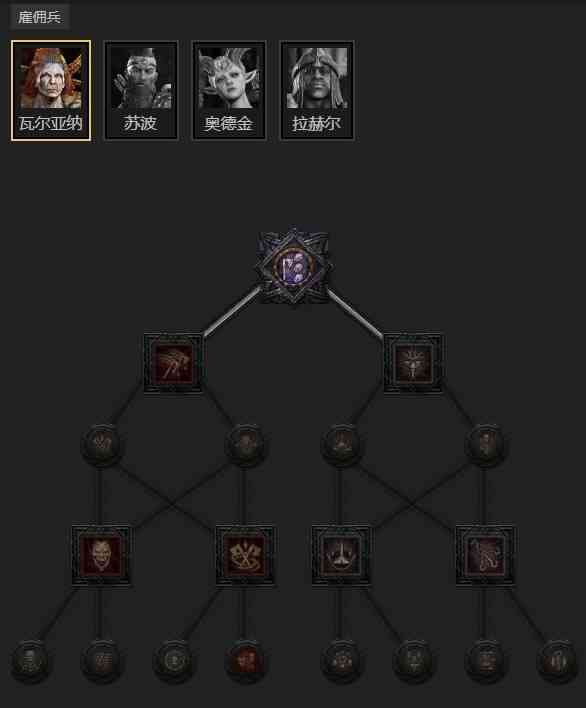Choose the 奥德金 mercenary portrait
The image size is (586, 708).
pos(229,90)
